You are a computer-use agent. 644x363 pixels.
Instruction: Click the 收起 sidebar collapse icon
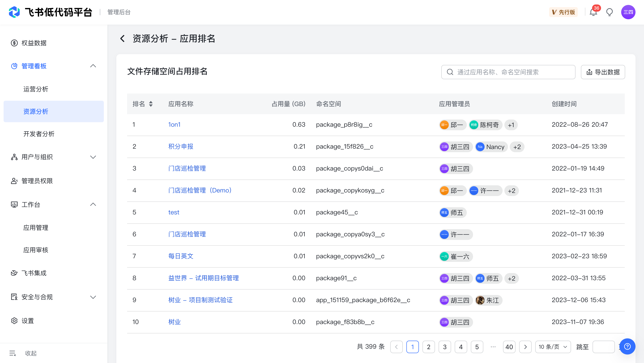[13, 353]
